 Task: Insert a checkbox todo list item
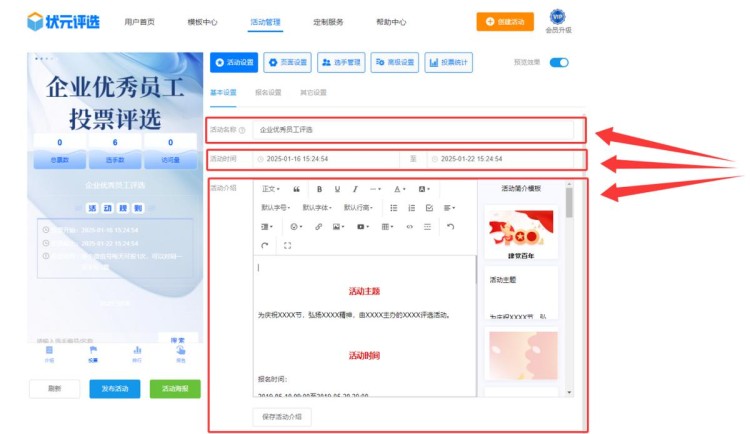click(429, 208)
